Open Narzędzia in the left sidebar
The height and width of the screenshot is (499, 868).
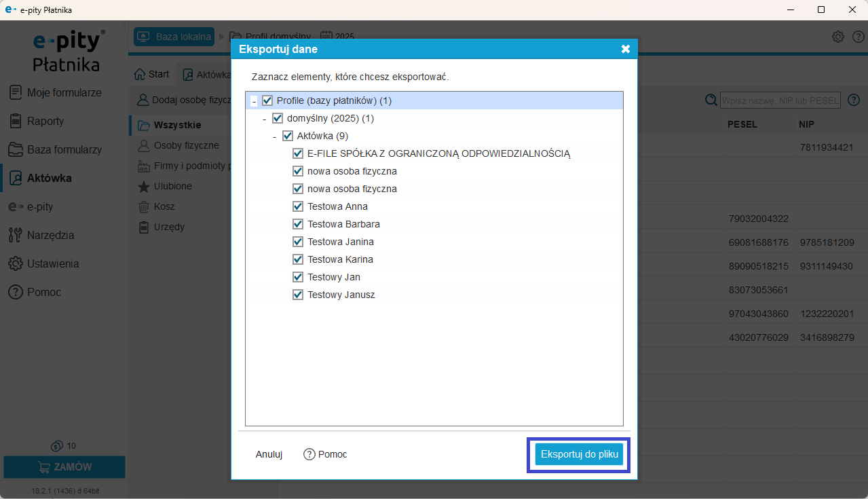(x=50, y=235)
